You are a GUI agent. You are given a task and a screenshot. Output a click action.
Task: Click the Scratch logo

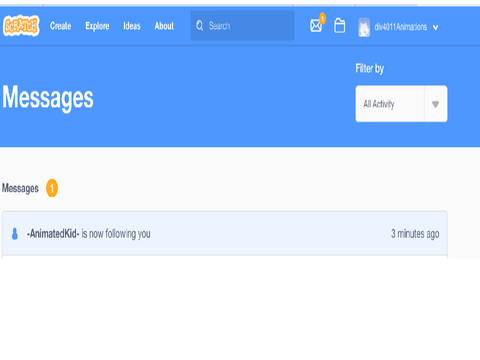coord(21,26)
